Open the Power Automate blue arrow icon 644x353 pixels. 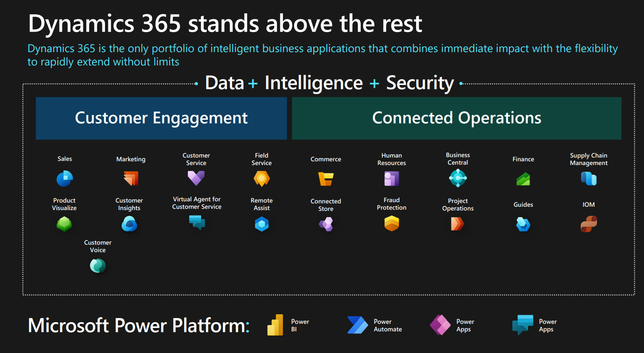click(358, 325)
